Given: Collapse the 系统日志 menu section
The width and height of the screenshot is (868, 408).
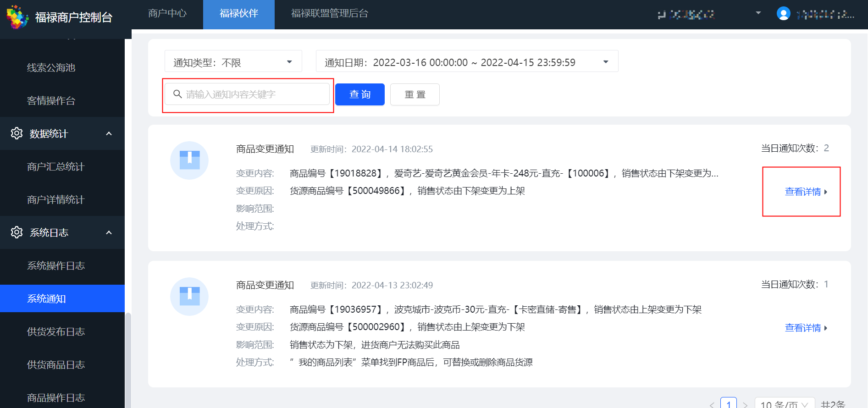Looking at the screenshot, I should point(109,232).
